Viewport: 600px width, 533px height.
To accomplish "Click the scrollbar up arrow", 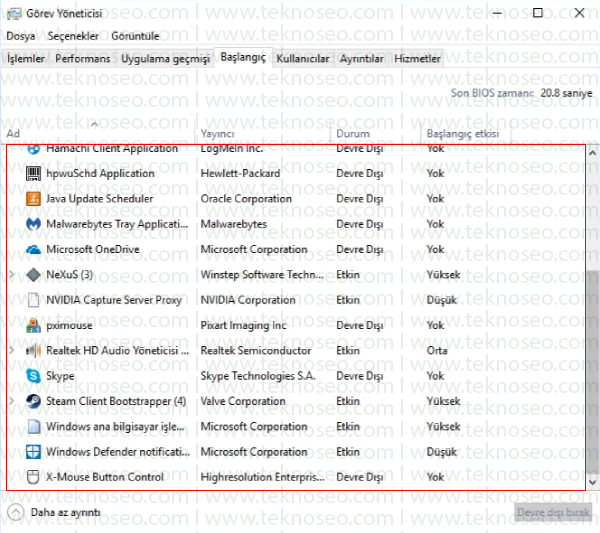I will point(593,153).
